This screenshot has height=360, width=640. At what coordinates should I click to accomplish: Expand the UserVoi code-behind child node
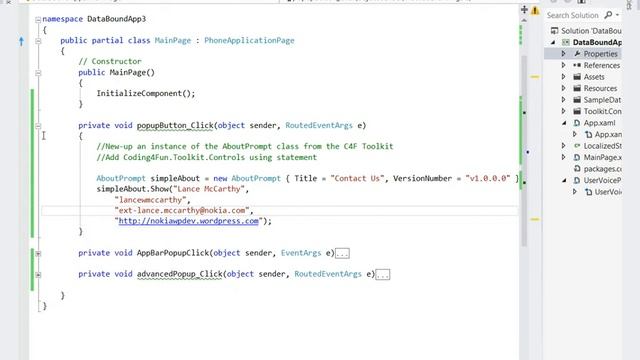click(x=575, y=192)
